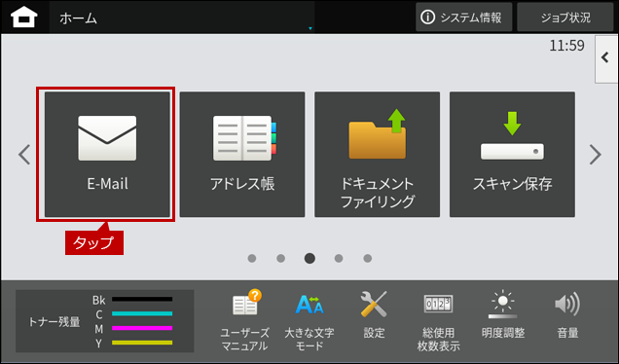Viewport: 619px width, 364px height.
Task: Open the small dropdown triangle in title bar
Action: click(x=310, y=28)
